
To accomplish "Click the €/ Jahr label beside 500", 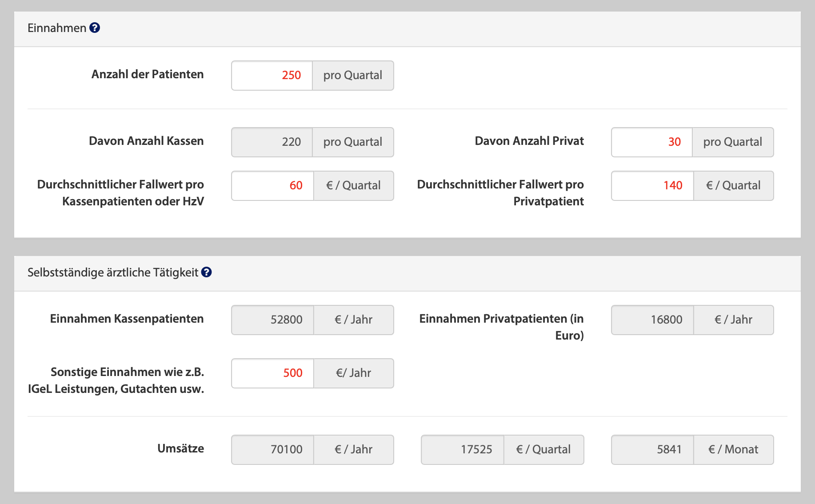I will tap(353, 373).
